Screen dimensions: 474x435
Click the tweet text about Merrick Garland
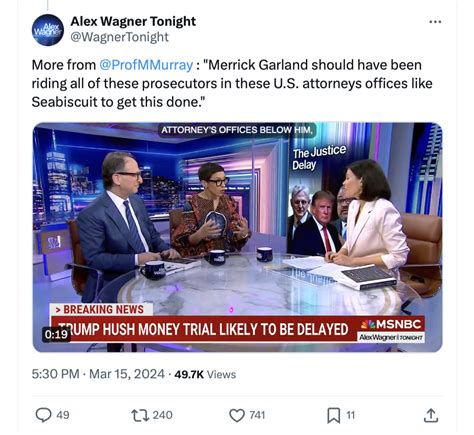tap(232, 83)
